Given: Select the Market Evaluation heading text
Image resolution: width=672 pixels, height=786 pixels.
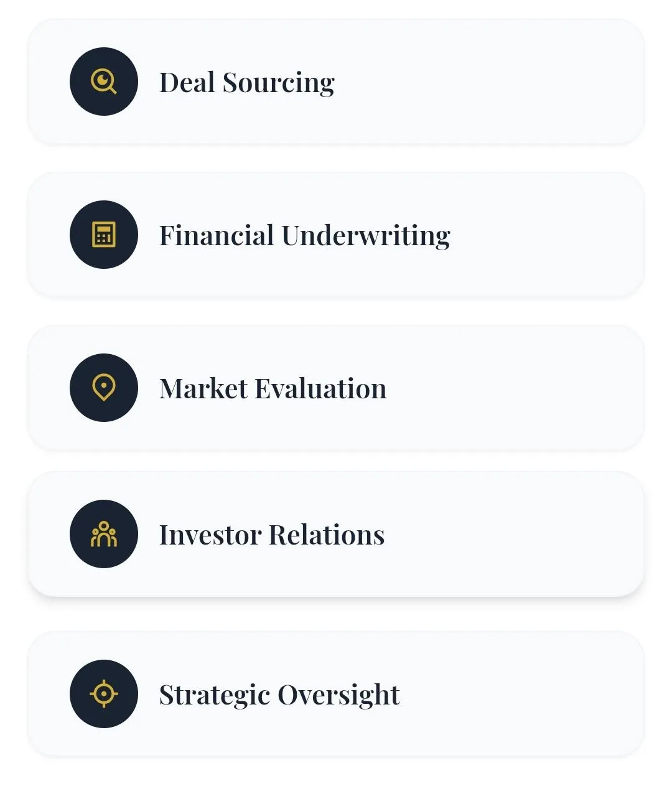Looking at the screenshot, I should click(x=273, y=389).
